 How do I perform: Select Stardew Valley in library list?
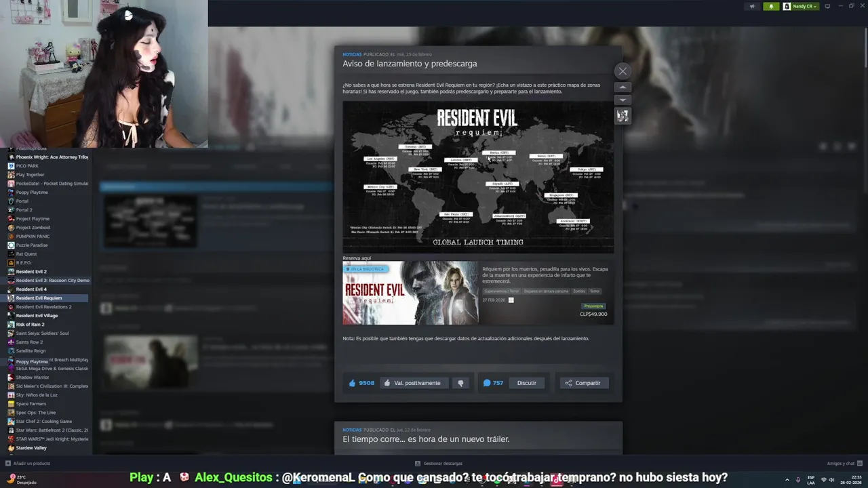tap(47, 448)
